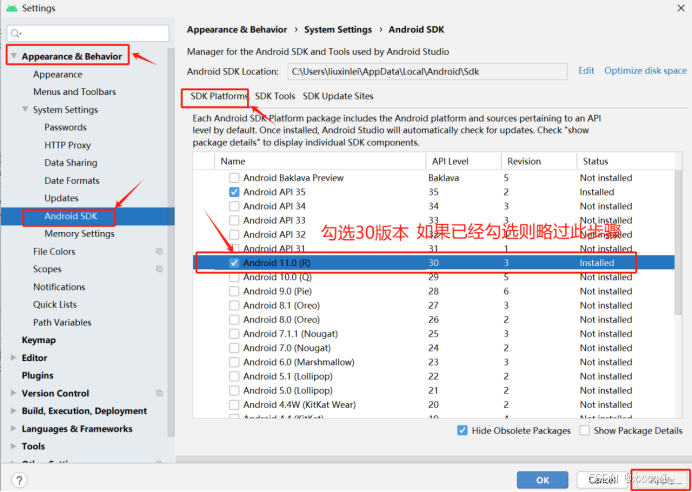Select the Android 5.1 (Lollipop) row name
Image resolution: width=692 pixels, height=492 pixels.
click(288, 376)
